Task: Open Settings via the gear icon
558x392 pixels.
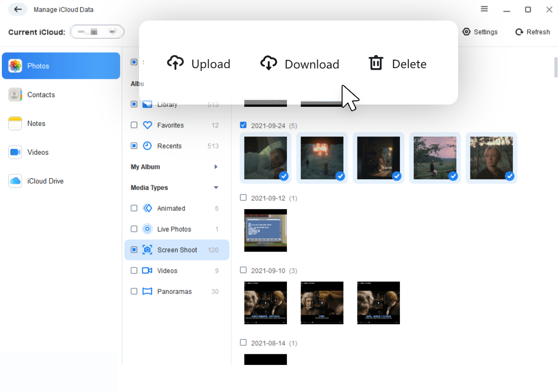Action: point(466,32)
